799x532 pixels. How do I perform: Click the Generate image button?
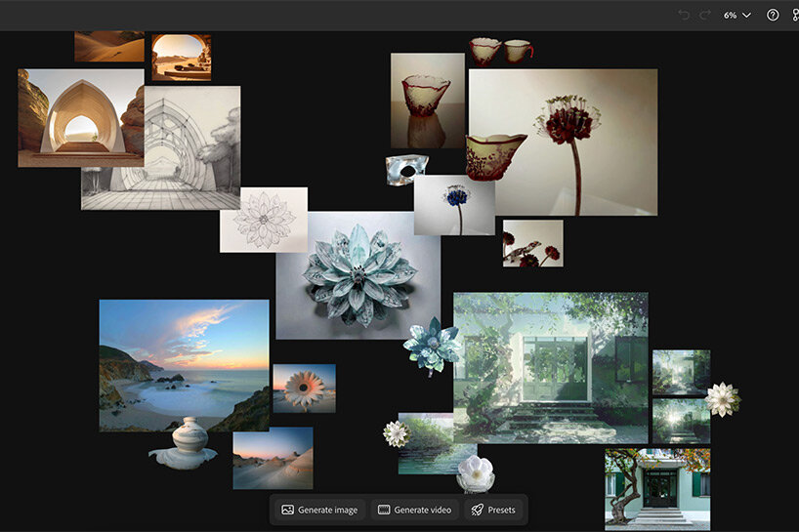318,510
